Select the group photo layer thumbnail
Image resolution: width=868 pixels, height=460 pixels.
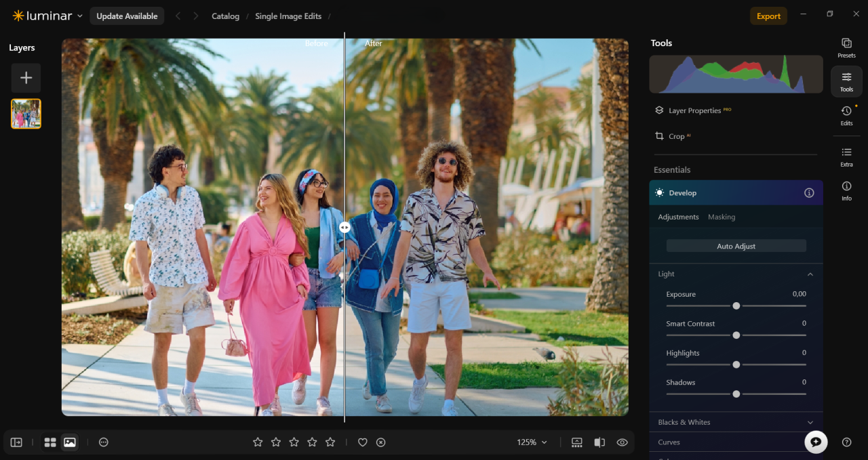pyautogui.click(x=26, y=114)
